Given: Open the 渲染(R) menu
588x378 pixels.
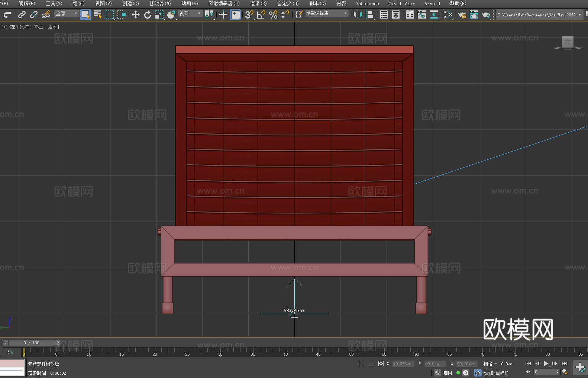Looking at the screenshot, I should (258, 3).
